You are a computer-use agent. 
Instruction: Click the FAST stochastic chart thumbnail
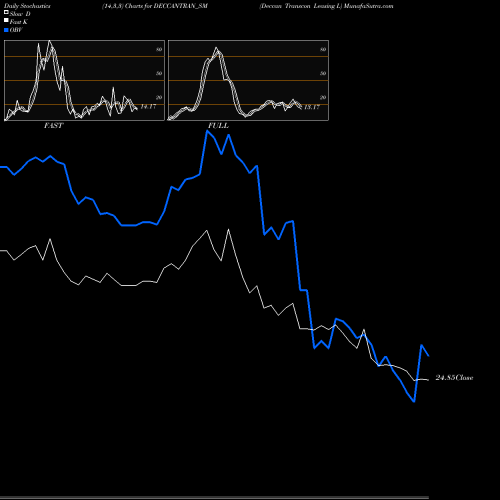(84, 80)
